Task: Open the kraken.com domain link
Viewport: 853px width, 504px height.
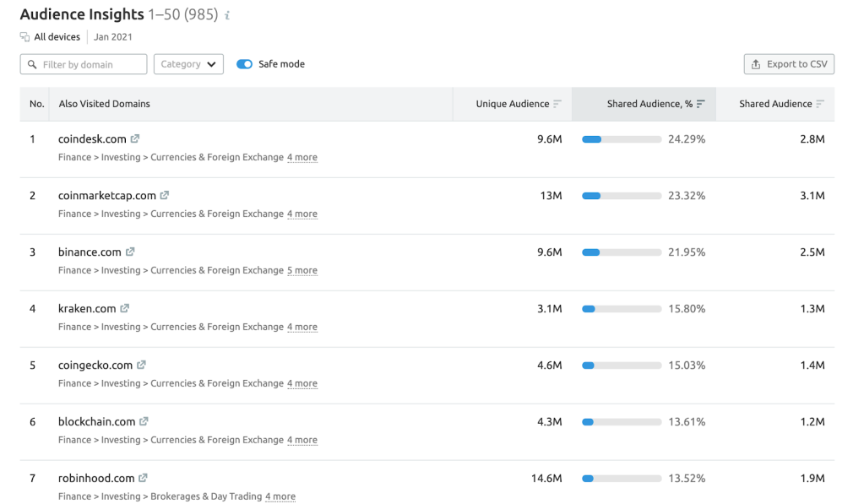Action: tap(85, 308)
